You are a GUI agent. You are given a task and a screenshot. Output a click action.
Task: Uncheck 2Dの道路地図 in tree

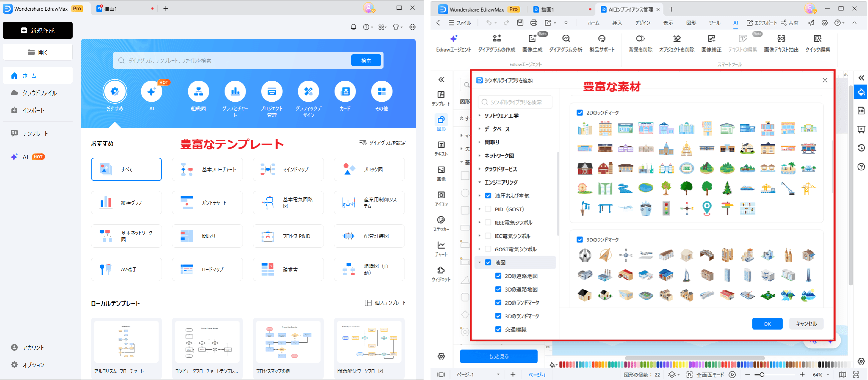tap(498, 276)
